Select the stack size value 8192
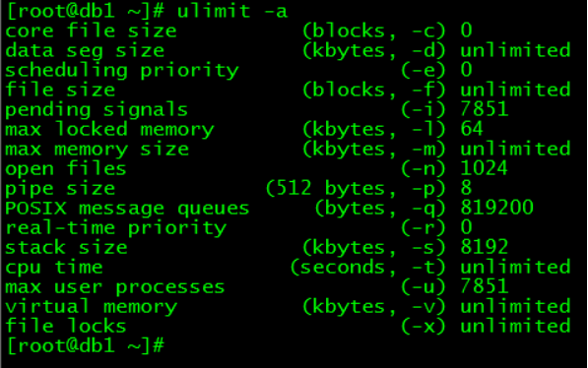Image resolution: width=588 pixels, height=368 pixels. (485, 247)
